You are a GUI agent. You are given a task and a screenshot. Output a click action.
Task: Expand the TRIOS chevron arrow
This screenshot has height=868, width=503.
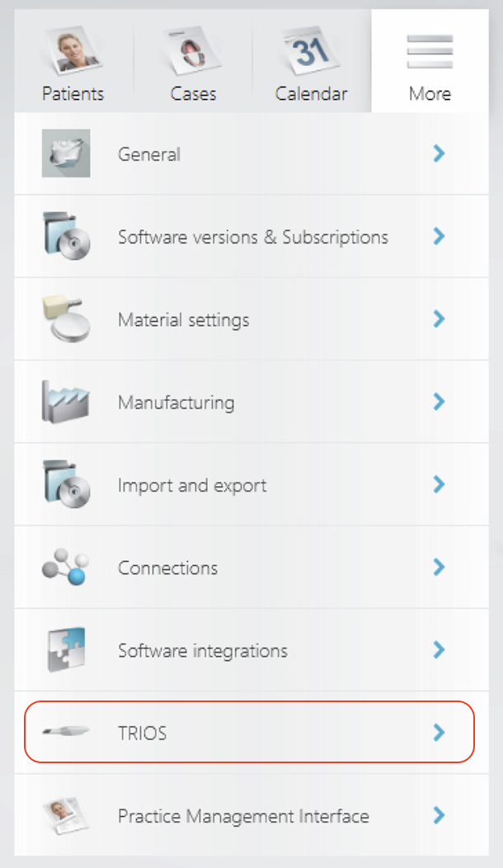(x=440, y=733)
